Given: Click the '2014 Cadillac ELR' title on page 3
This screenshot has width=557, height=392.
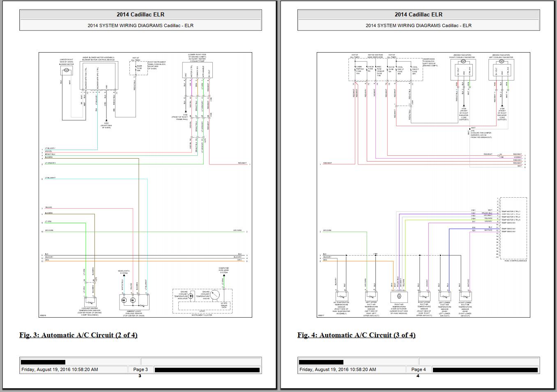Looking at the screenshot, I should tap(140, 14).
